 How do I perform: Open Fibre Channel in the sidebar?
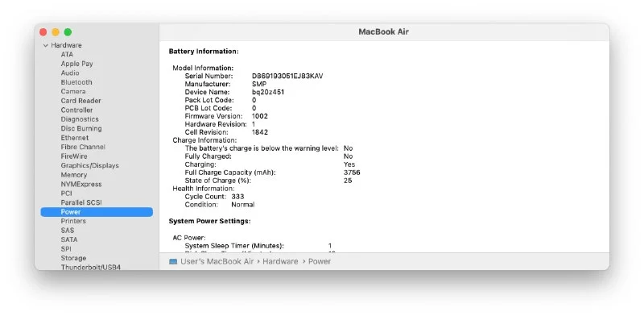click(x=83, y=147)
